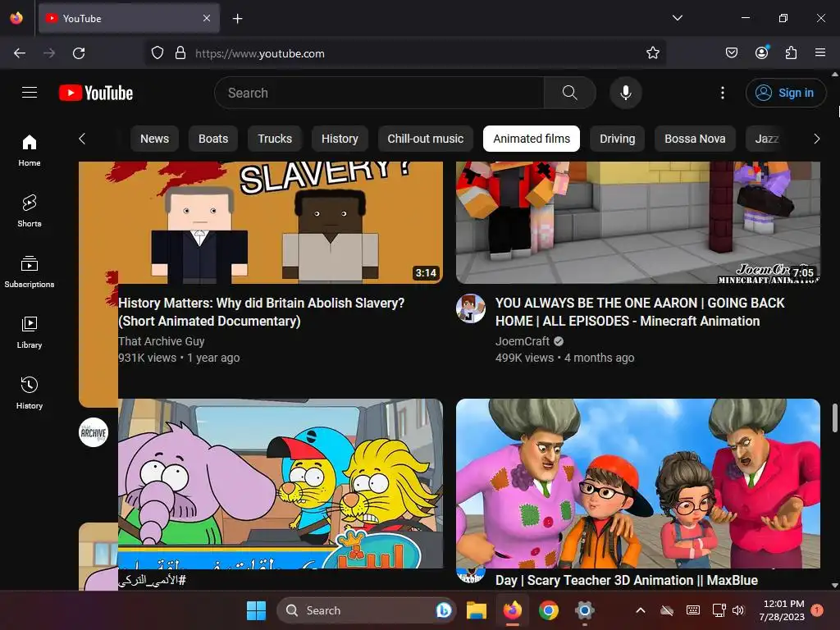Select the History category chip
Viewport: 840px width, 630px height.
(340, 139)
